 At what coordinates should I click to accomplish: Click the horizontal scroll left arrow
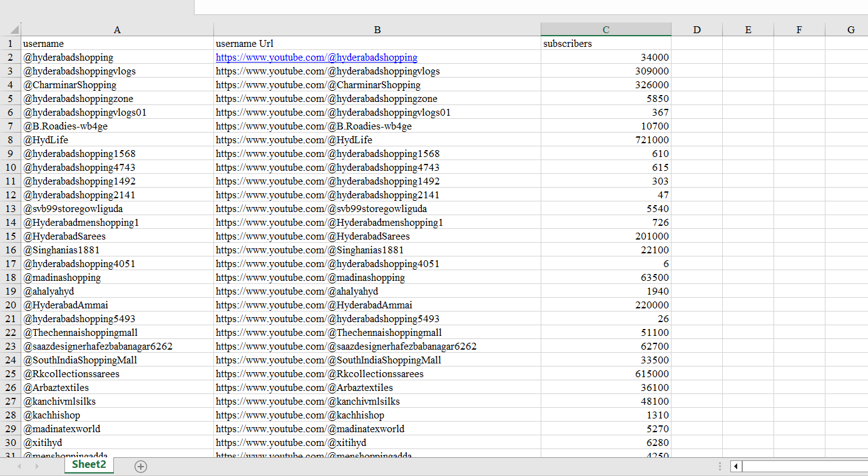(x=735, y=466)
